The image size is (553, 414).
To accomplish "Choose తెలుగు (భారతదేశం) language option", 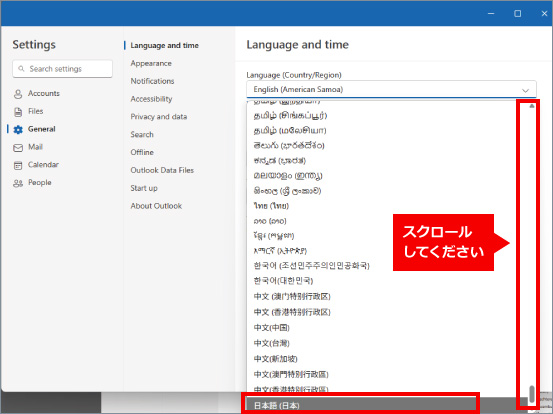I will (x=289, y=146).
